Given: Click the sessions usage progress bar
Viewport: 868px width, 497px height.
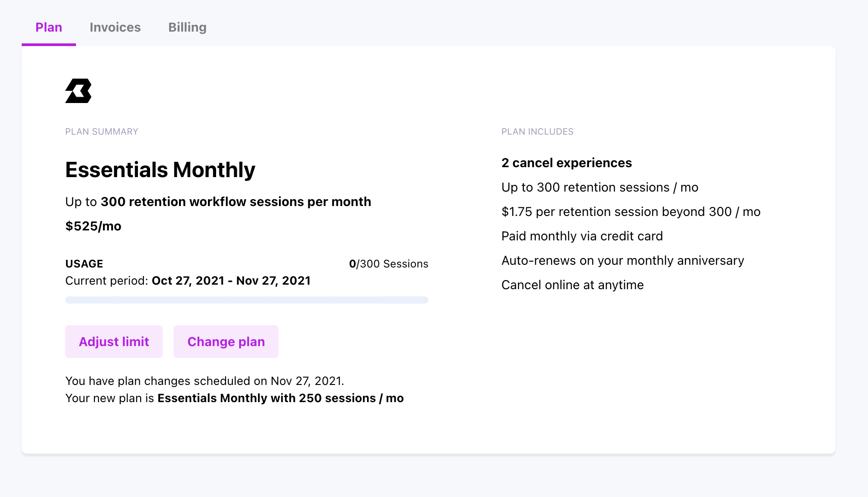Looking at the screenshot, I should pyautogui.click(x=246, y=300).
